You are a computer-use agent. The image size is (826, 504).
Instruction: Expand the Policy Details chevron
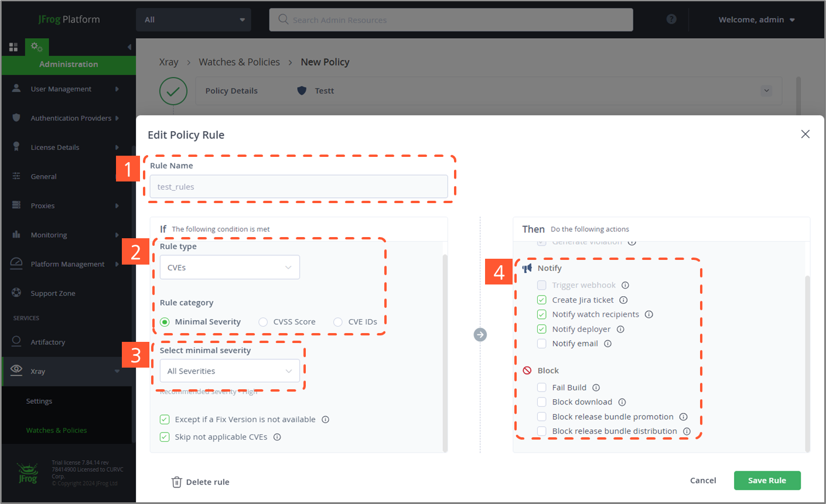(766, 91)
